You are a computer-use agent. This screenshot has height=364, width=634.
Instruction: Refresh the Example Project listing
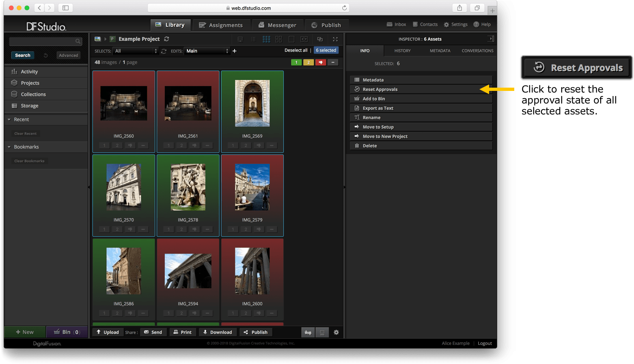click(166, 39)
